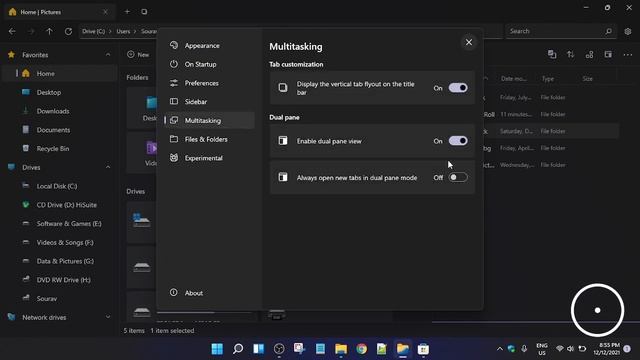Toggle the preview pane icon
Image resolution: width=640 pixels, height=360 pixels.
click(x=608, y=54)
